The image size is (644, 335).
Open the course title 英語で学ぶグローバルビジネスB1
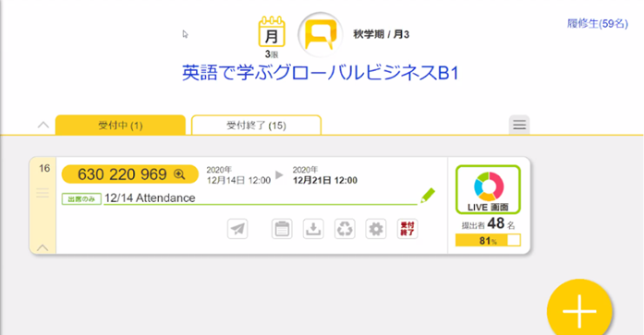click(320, 73)
